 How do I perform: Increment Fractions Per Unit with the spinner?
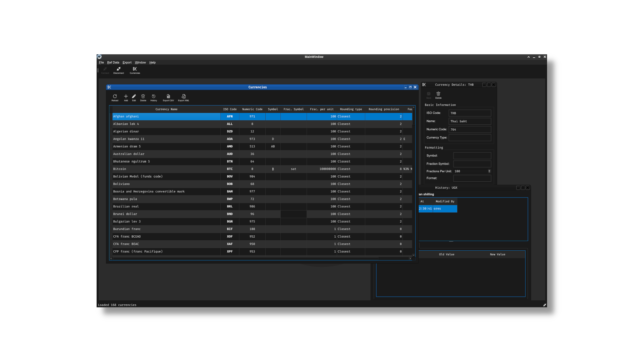pos(489,170)
